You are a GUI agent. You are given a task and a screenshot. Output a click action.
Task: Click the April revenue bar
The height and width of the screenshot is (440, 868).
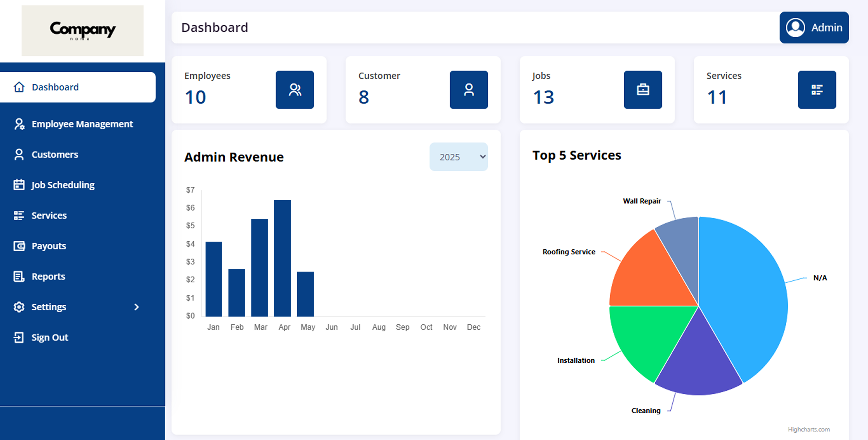pyautogui.click(x=282, y=258)
